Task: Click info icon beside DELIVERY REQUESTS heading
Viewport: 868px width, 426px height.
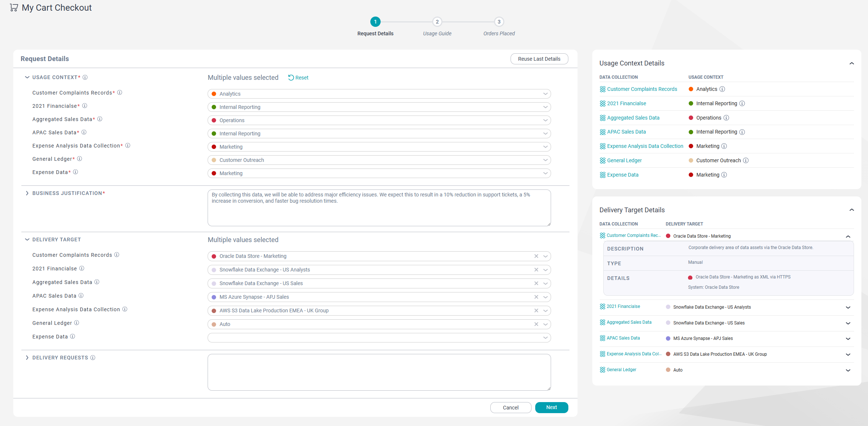Action: coord(93,358)
